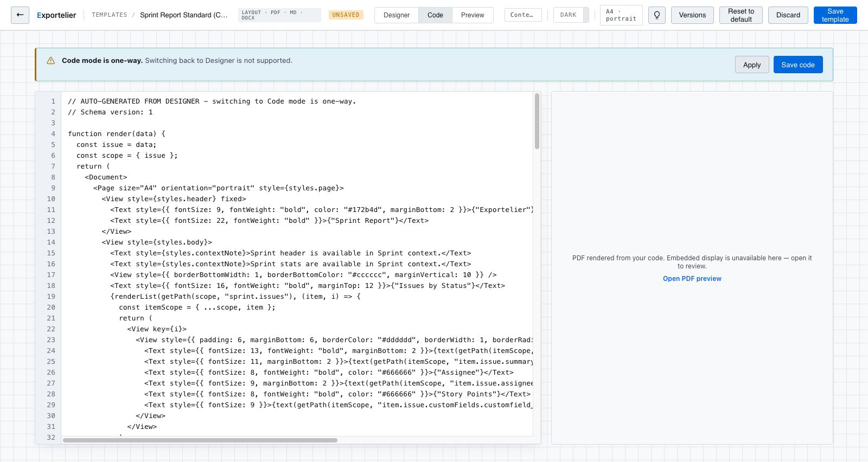Click Save template

point(835,15)
